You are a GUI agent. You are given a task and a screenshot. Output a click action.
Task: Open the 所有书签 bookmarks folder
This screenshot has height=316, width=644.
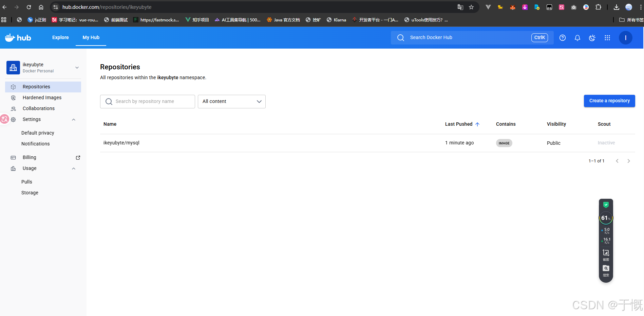[x=631, y=20]
